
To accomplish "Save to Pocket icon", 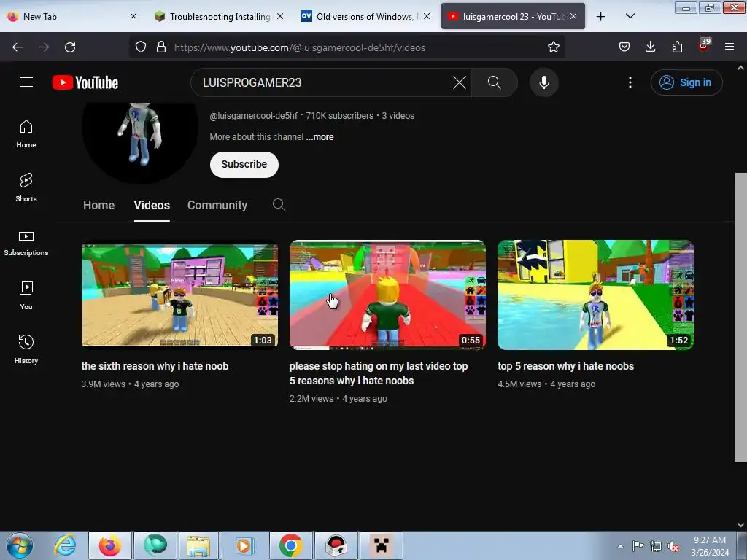I will point(624,47).
